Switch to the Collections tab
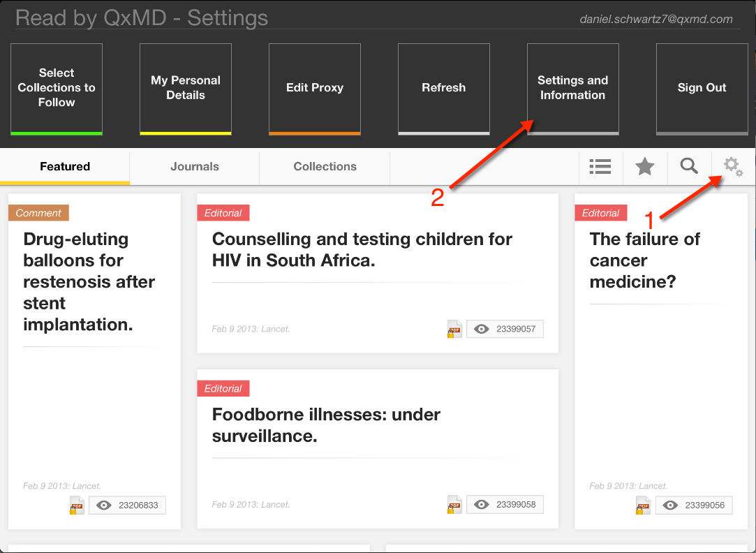 click(325, 167)
